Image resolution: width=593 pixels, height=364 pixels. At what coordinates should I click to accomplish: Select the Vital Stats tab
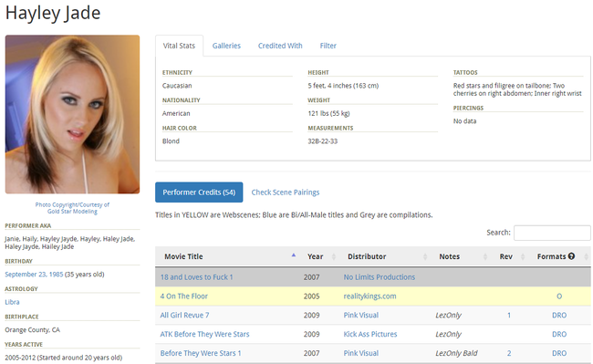(179, 46)
